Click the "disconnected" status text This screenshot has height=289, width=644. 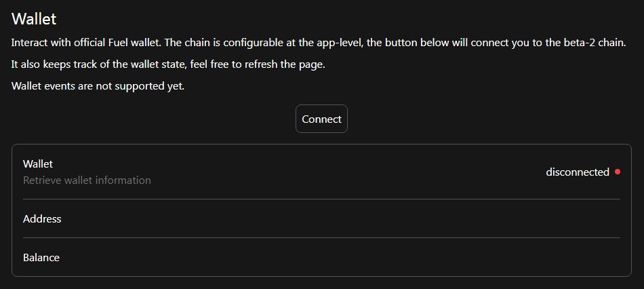(577, 172)
